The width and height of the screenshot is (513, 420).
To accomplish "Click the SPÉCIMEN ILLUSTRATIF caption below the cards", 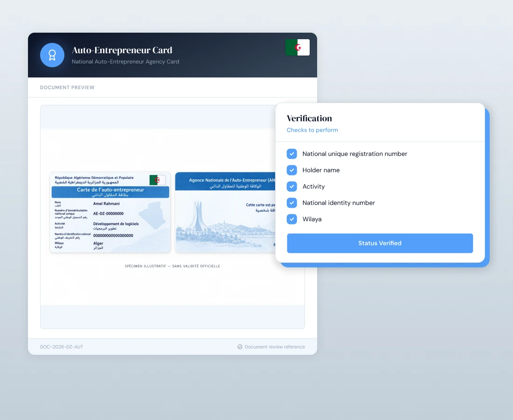I will click(173, 266).
